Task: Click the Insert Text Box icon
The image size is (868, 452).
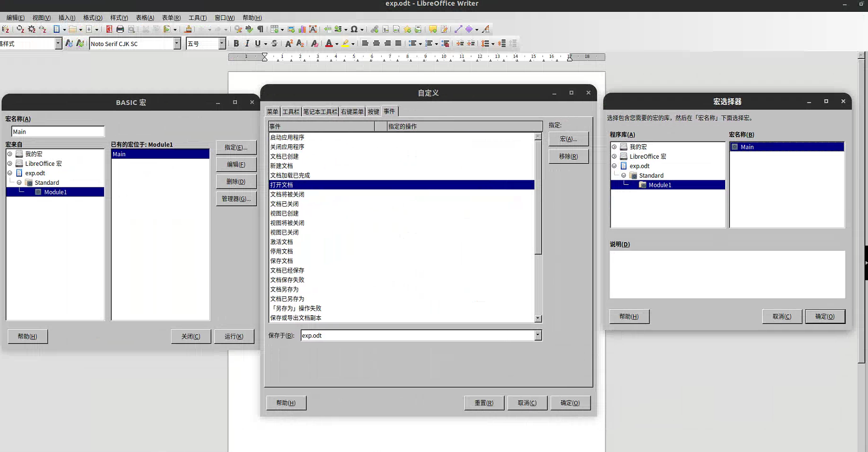Action: [x=313, y=29]
